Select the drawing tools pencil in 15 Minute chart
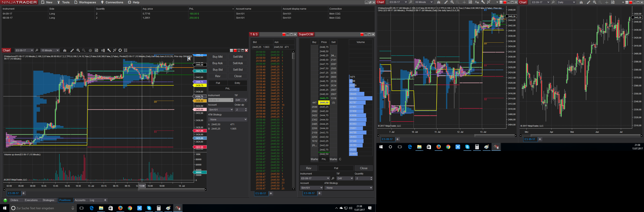 coord(72,50)
